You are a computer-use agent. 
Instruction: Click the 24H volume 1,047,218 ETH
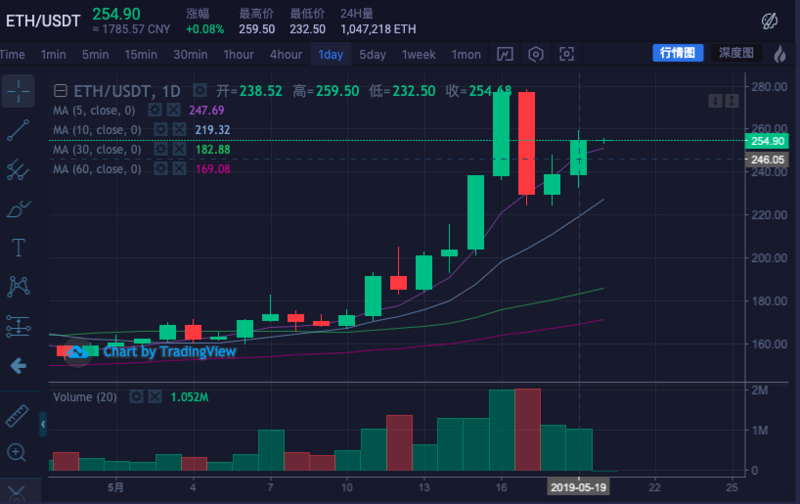tap(378, 29)
